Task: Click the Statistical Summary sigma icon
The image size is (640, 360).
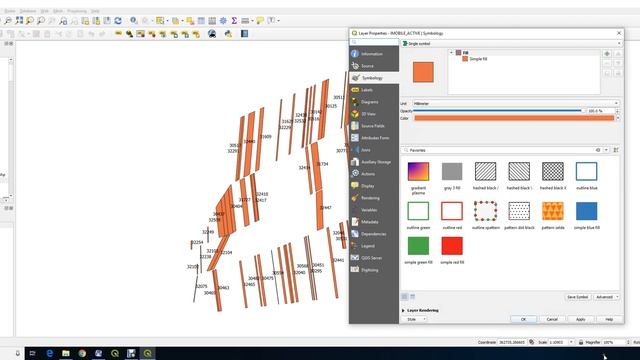Action: point(234,20)
